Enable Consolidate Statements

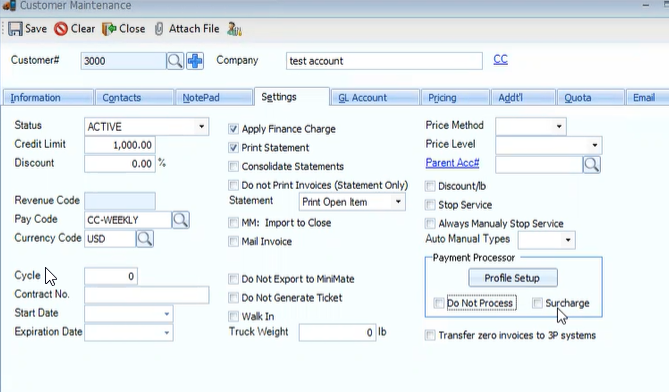[233, 166]
